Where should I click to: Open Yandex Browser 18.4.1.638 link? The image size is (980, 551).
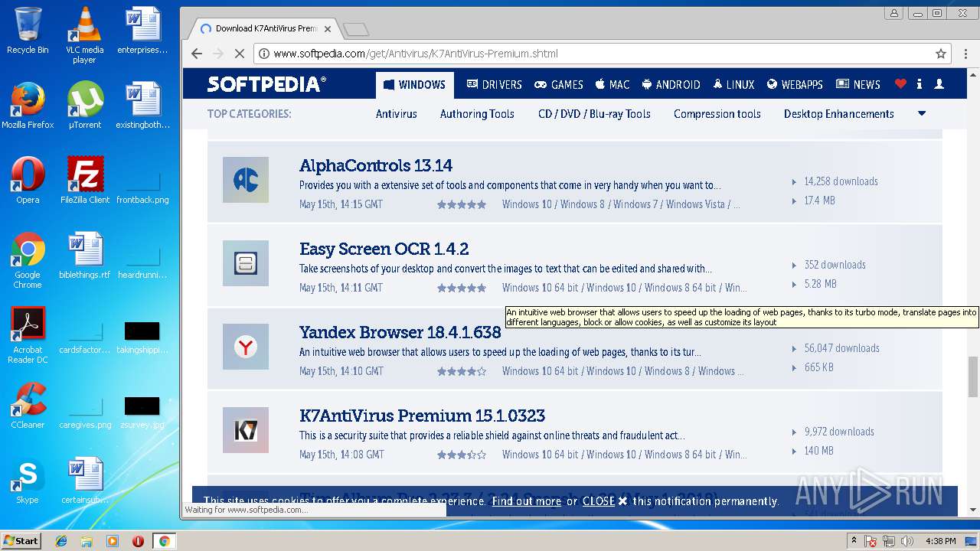click(400, 332)
